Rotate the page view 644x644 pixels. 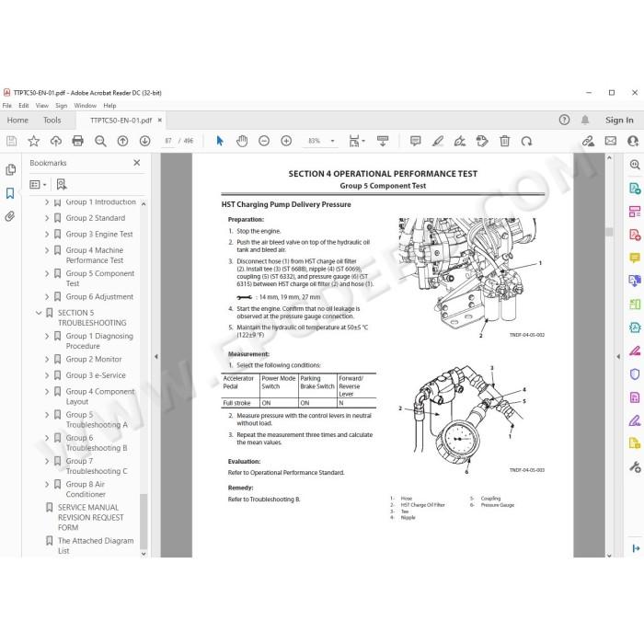click(x=526, y=142)
